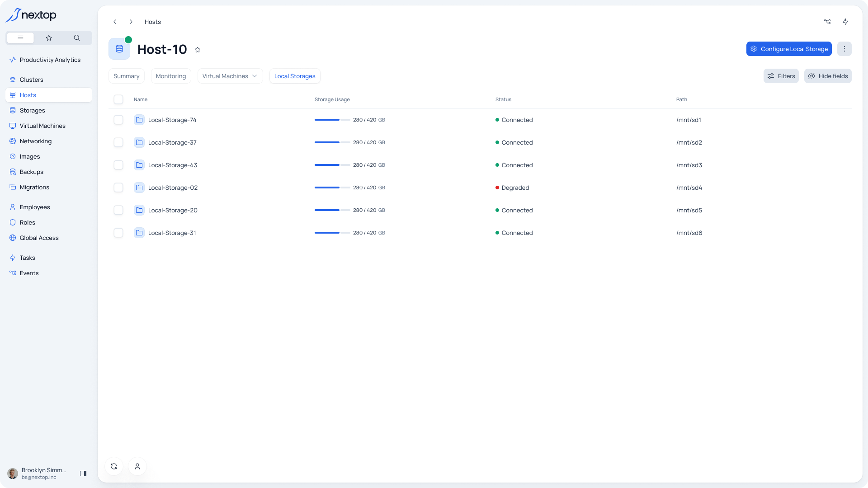Click the user icon button at bottom
868x488 pixels.
tap(137, 466)
